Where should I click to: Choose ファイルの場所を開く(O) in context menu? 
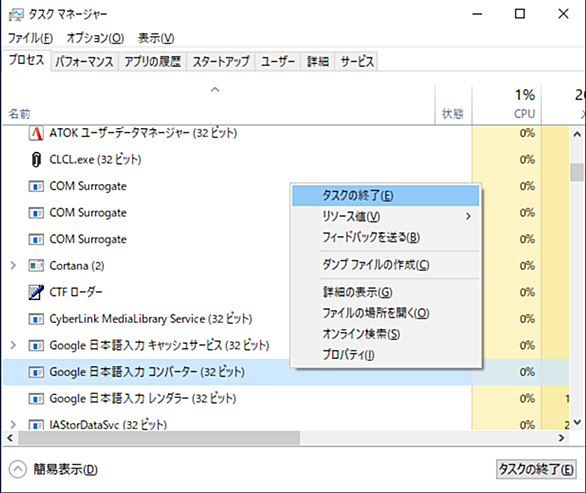(x=386, y=313)
